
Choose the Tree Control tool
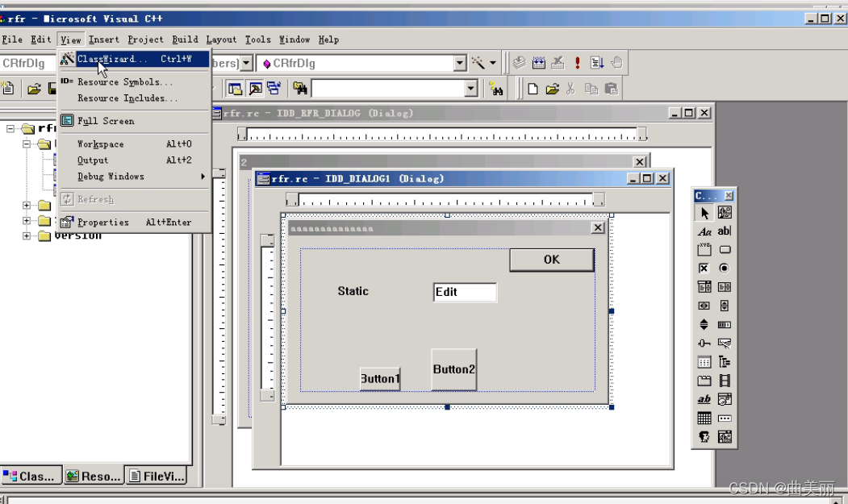[x=725, y=362]
